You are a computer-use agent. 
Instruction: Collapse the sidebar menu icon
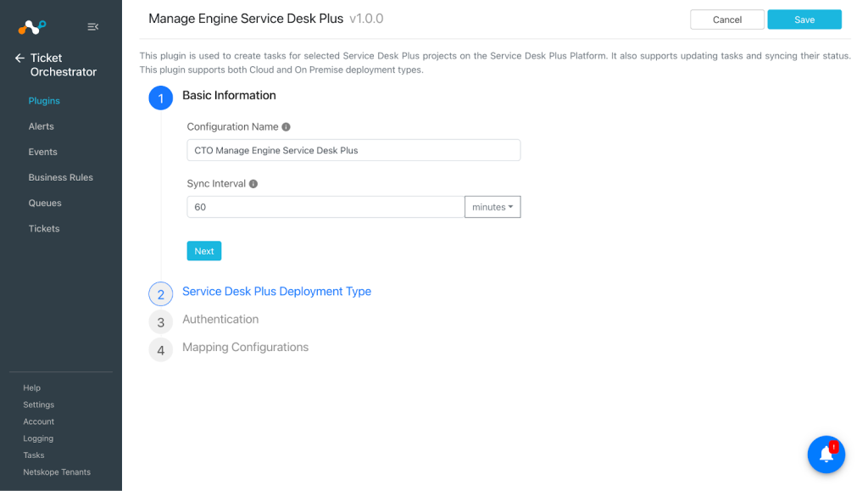(x=93, y=26)
